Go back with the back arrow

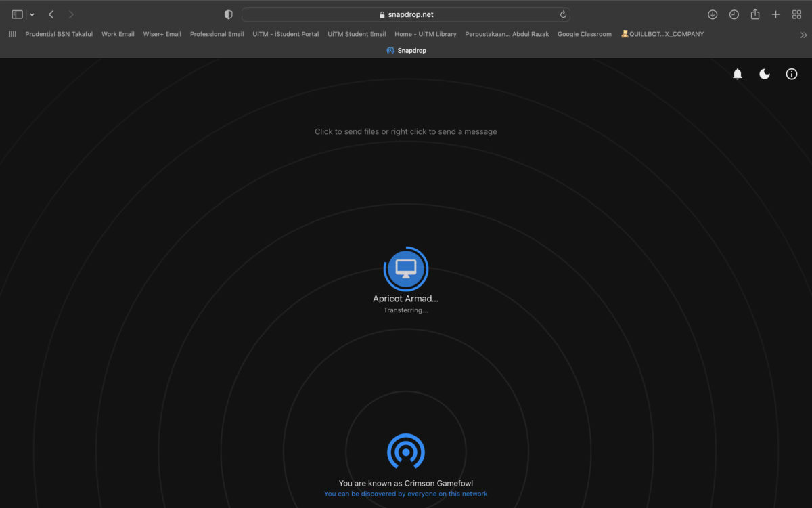[x=51, y=14]
